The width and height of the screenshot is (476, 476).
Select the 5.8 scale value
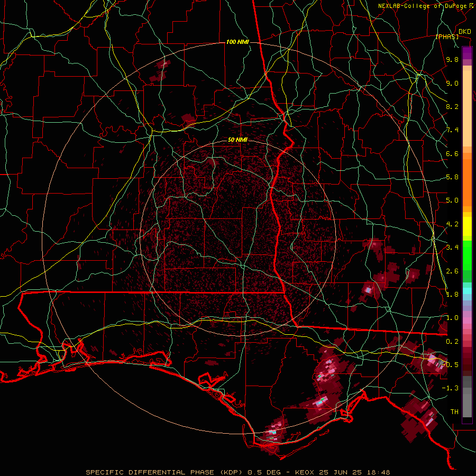click(452, 177)
